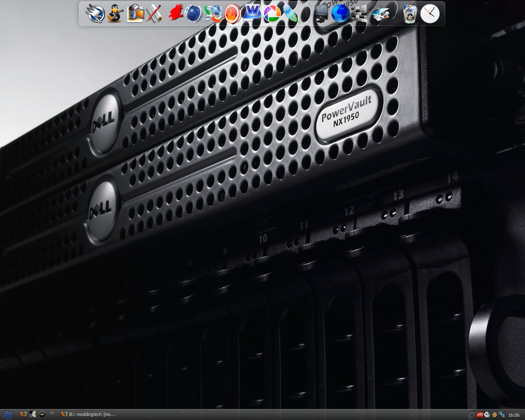Launch the red flame burner dock icon
The width and height of the screenshot is (525, 420).
point(233,14)
